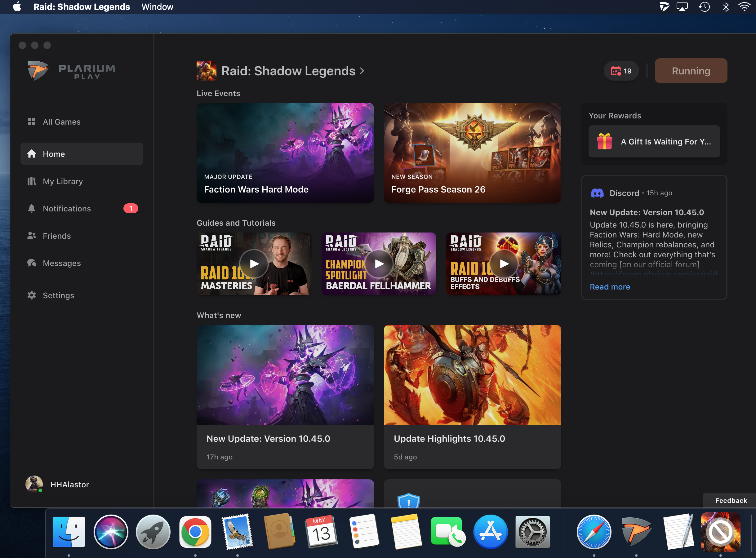Click the Raid: Shadow Legends game icon

tap(207, 71)
